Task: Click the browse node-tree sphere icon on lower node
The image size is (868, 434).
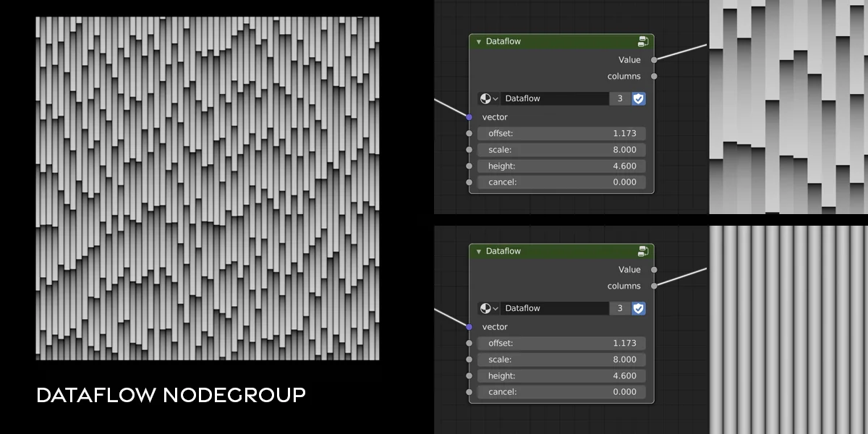Action: pyautogui.click(x=486, y=308)
